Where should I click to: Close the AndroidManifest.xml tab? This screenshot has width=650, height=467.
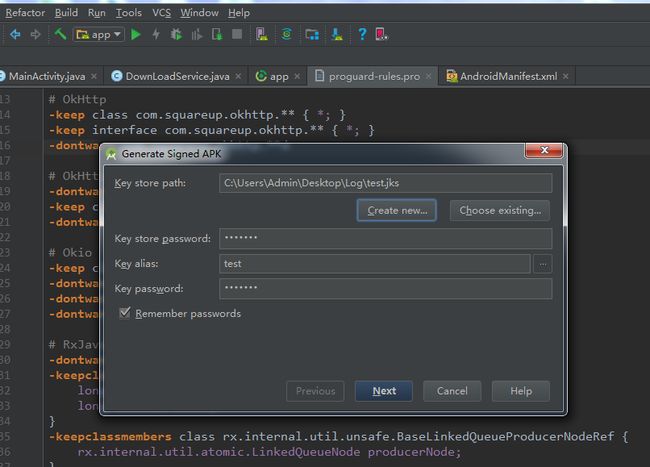click(565, 76)
